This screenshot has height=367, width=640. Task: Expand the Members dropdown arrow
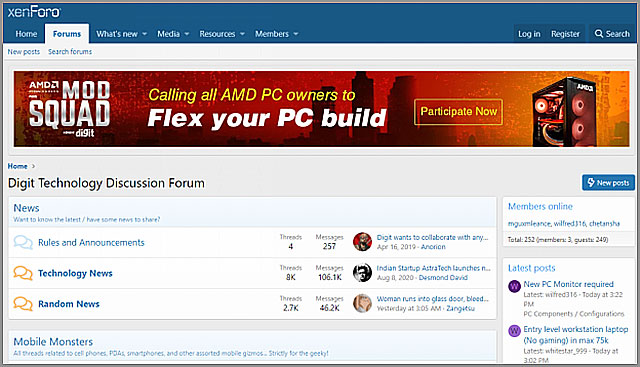coord(296,34)
